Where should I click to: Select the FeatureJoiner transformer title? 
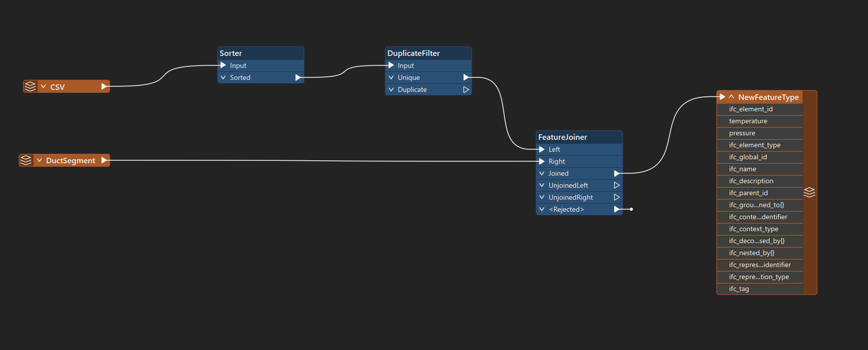click(563, 137)
